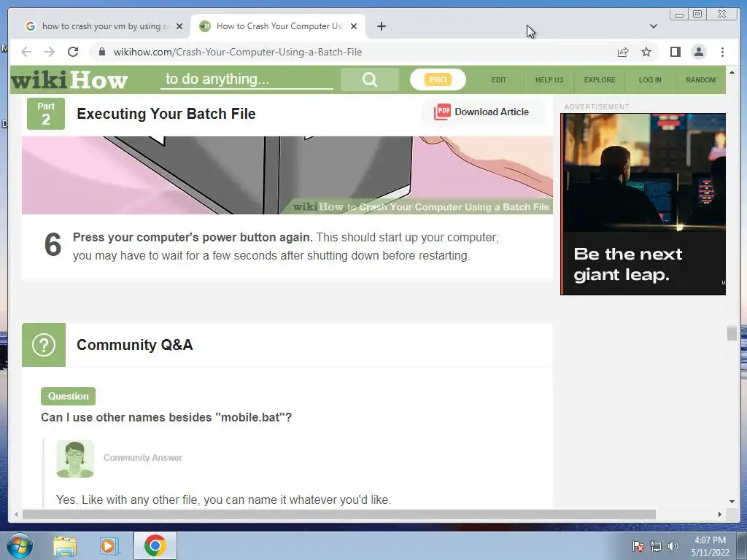Click the step 6 bold instruction text
The height and width of the screenshot is (560, 747).
pos(193,237)
